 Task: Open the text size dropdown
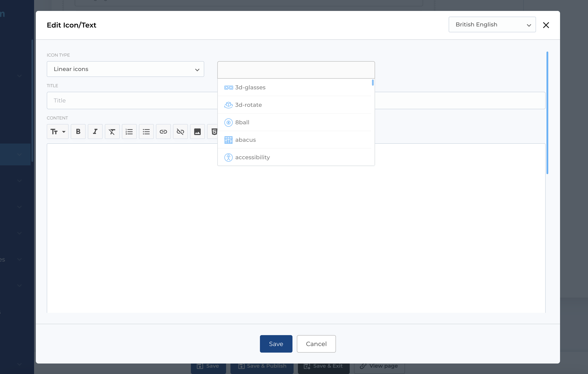pyautogui.click(x=58, y=132)
